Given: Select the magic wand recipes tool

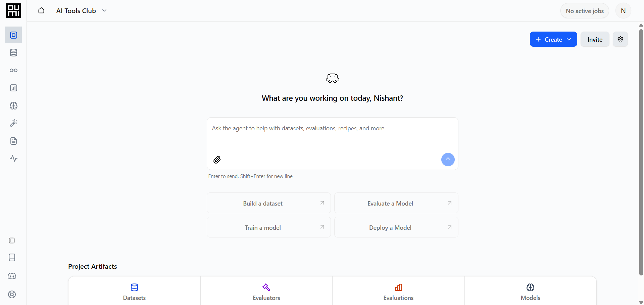Looking at the screenshot, I should click(13, 123).
